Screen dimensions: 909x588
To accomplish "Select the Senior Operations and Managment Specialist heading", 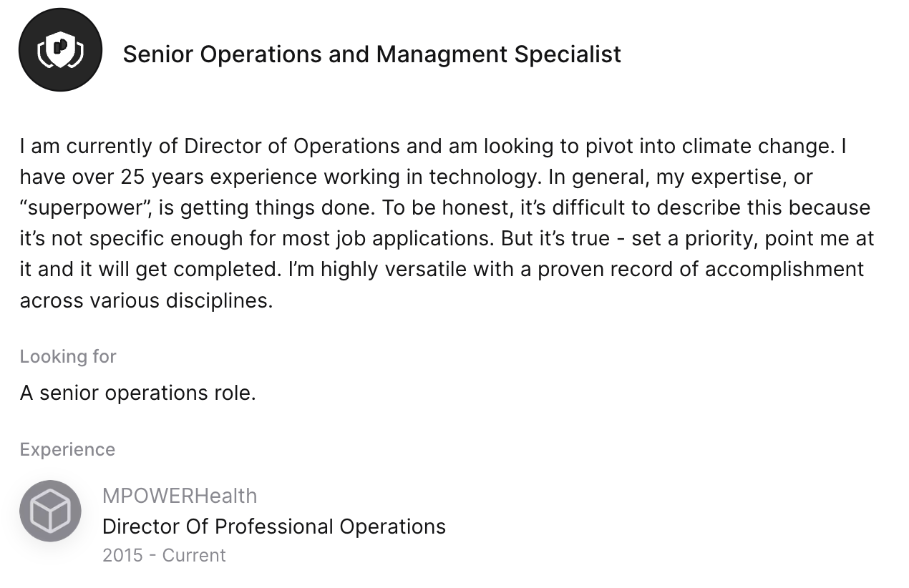I will click(371, 54).
